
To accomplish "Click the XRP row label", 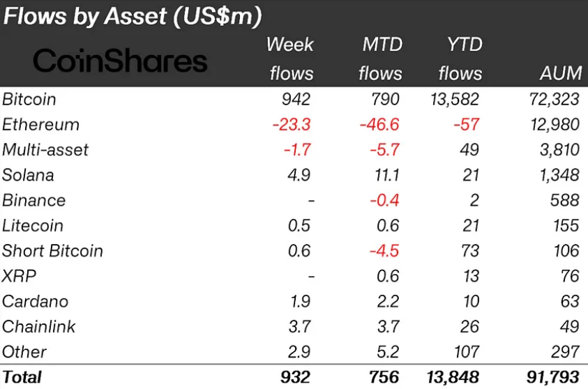I will pyautogui.click(x=19, y=276).
